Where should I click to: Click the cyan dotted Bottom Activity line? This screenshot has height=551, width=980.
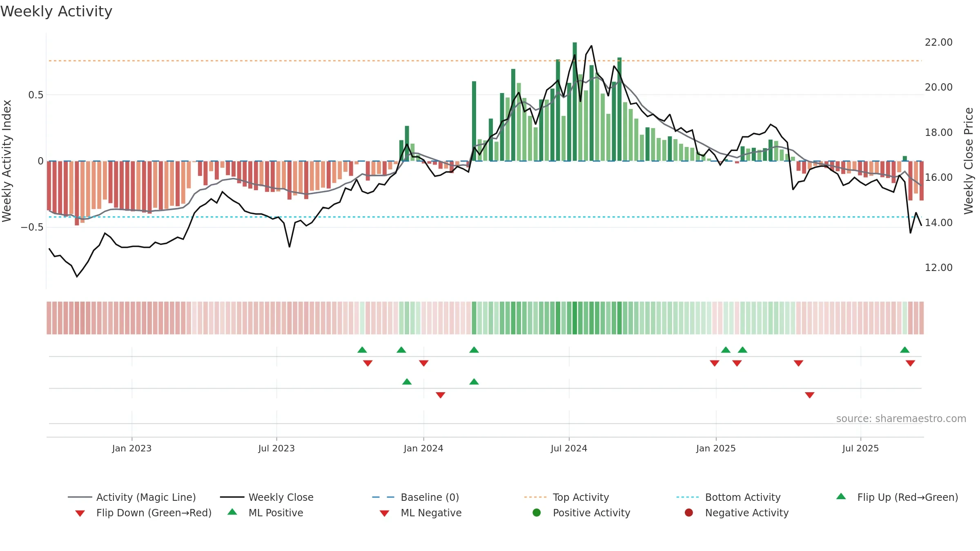[485, 217]
